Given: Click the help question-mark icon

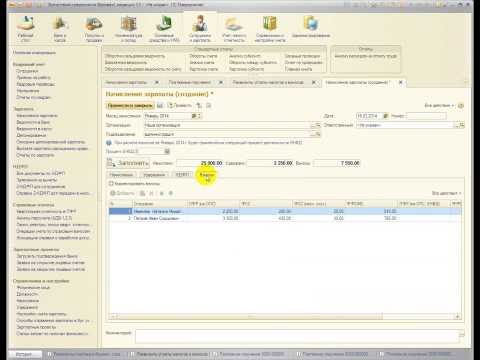Looking at the screenshot, I should click(x=461, y=106).
